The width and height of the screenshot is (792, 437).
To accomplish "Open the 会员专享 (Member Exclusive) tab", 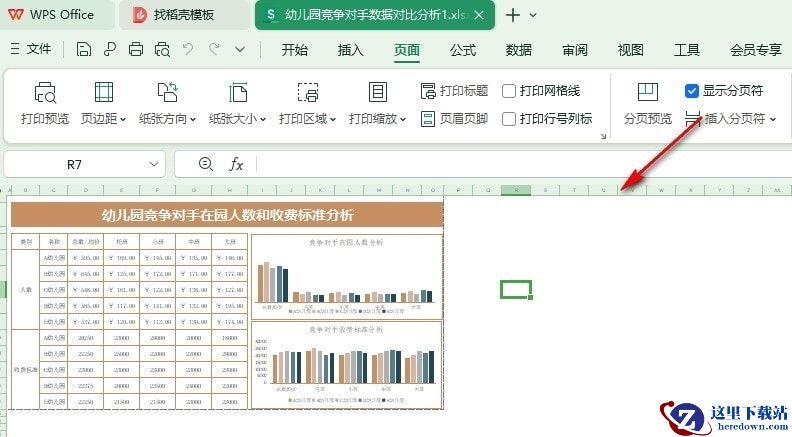I will 756,50.
